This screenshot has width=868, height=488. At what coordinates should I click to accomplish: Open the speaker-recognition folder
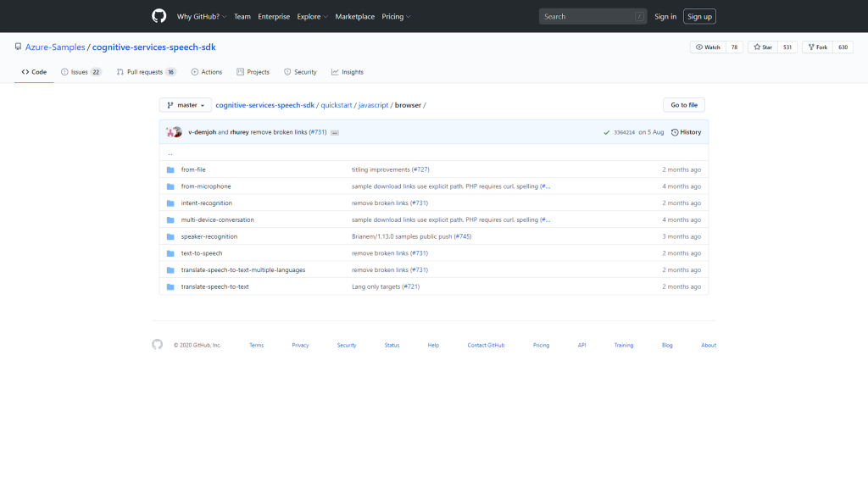coord(209,236)
